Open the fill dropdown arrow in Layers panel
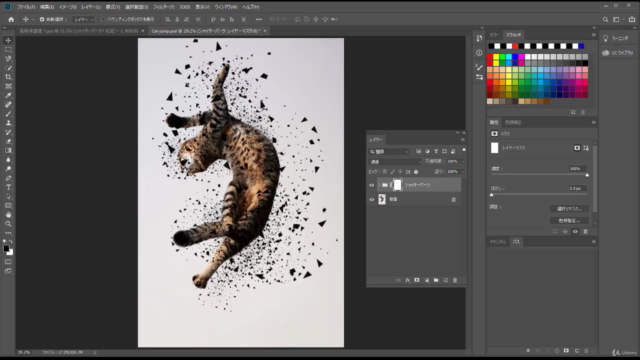The image size is (640, 360). (462, 172)
